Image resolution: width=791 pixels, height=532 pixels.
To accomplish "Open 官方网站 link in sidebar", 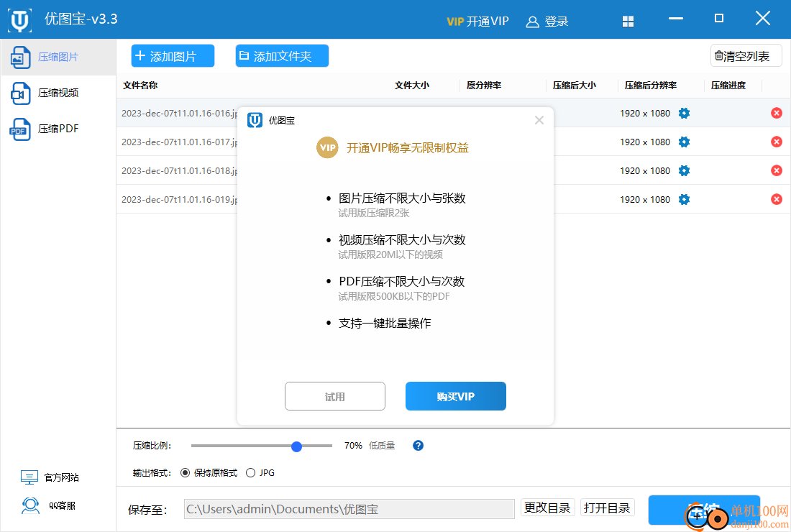I will (x=50, y=477).
